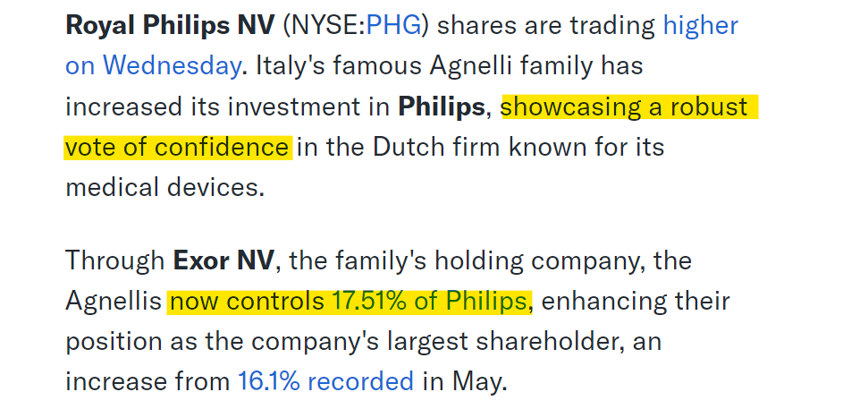This screenshot has width=868, height=409.
Task: Click the 'on Wednesday' link text
Action: coord(153,66)
